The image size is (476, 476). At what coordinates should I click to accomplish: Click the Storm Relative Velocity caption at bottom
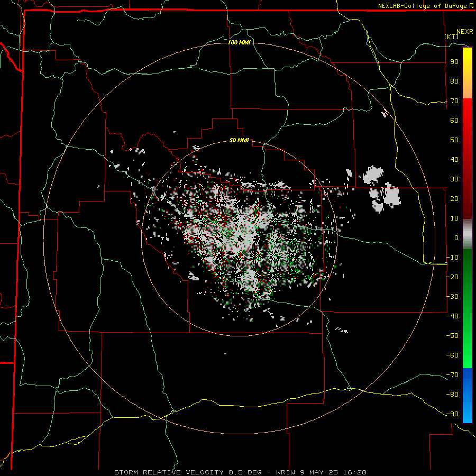(240, 472)
